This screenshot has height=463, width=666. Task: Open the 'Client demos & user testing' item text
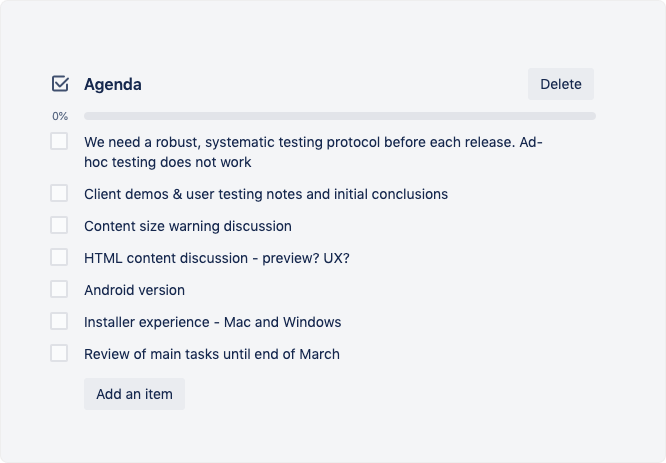coord(266,194)
